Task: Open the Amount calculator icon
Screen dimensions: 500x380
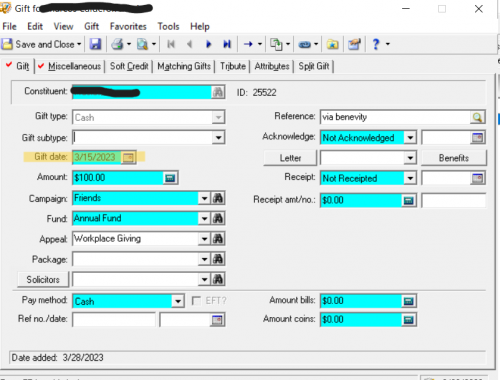Action: pyautogui.click(x=170, y=178)
